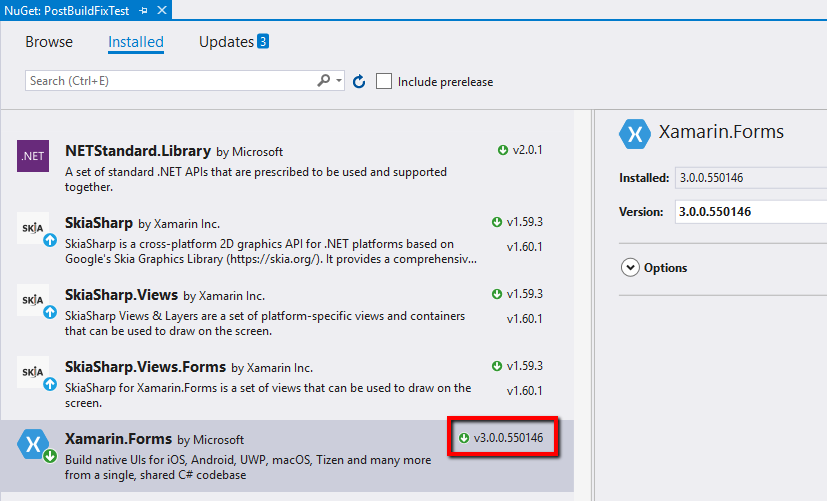Pin the NuGet document tab
This screenshot has height=501, width=827.
coord(144,10)
